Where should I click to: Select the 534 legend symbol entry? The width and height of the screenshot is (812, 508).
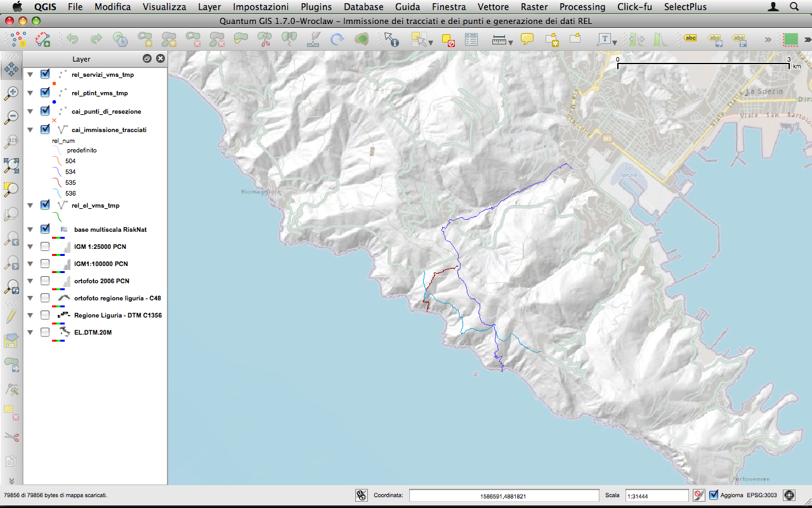[70, 171]
